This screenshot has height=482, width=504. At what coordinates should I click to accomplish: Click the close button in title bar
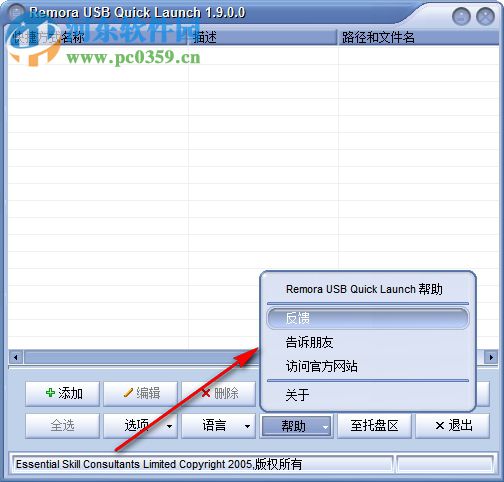point(485,16)
